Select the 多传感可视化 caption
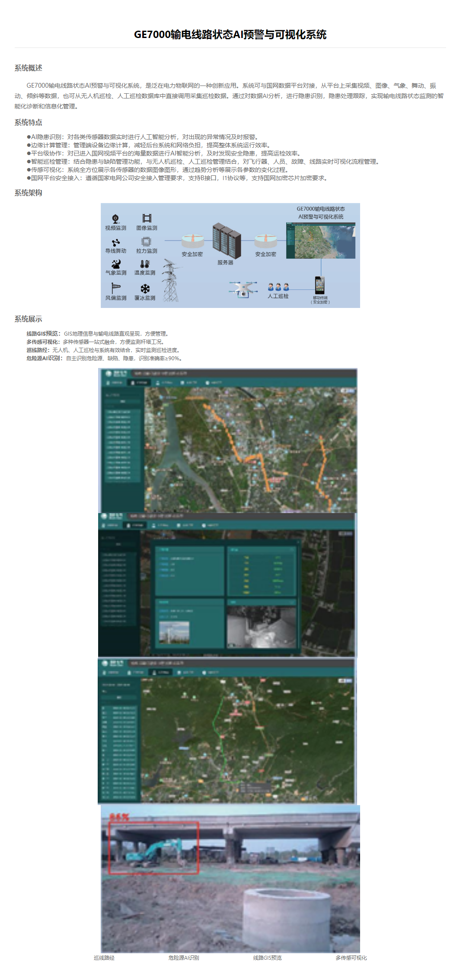Image resolution: width=466 pixels, height=980 pixels. click(351, 958)
